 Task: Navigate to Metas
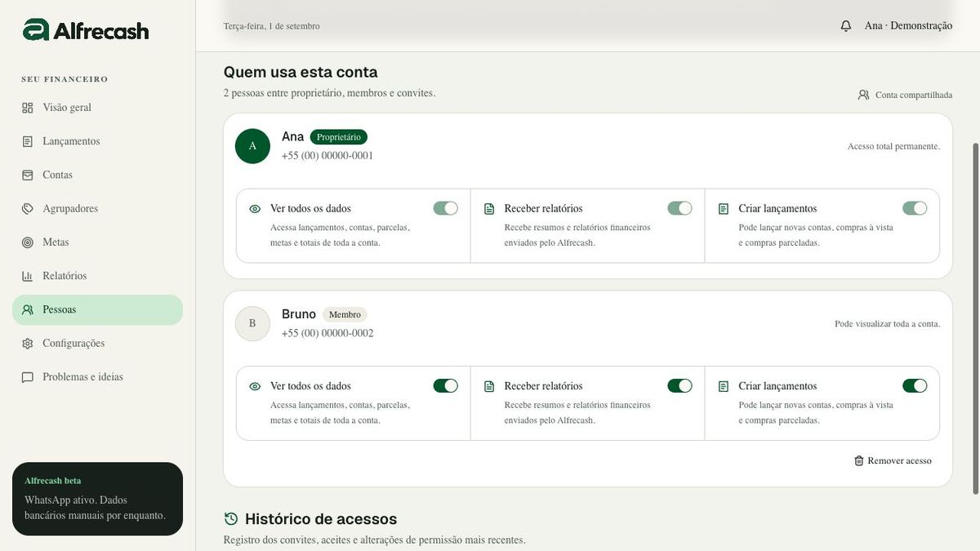(x=97, y=242)
